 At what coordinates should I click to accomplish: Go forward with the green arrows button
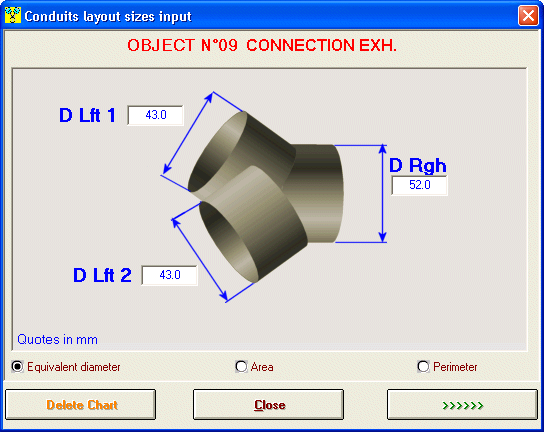(462, 405)
